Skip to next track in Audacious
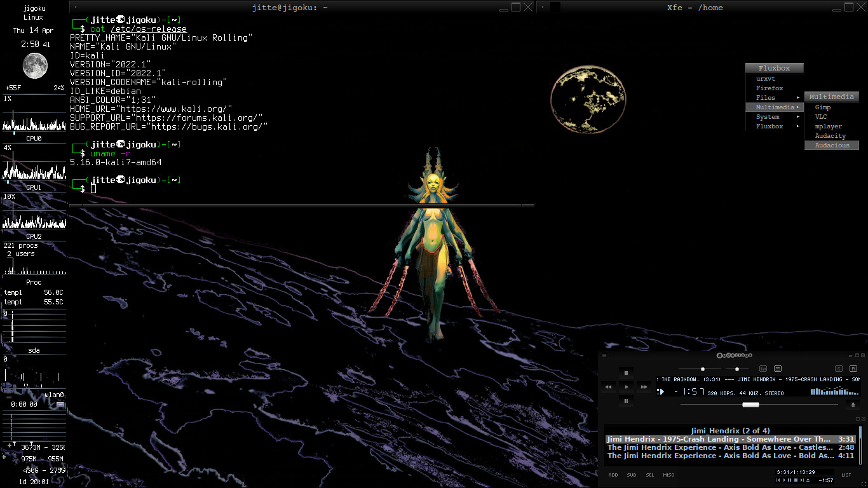Screen dimensions: 868x488 pyautogui.click(x=644, y=386)
